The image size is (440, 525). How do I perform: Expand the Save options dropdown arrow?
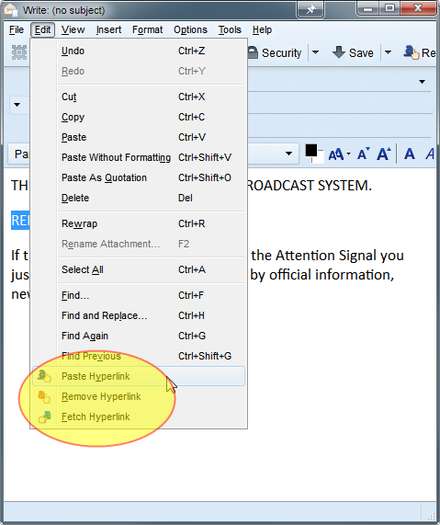[388, 53]
